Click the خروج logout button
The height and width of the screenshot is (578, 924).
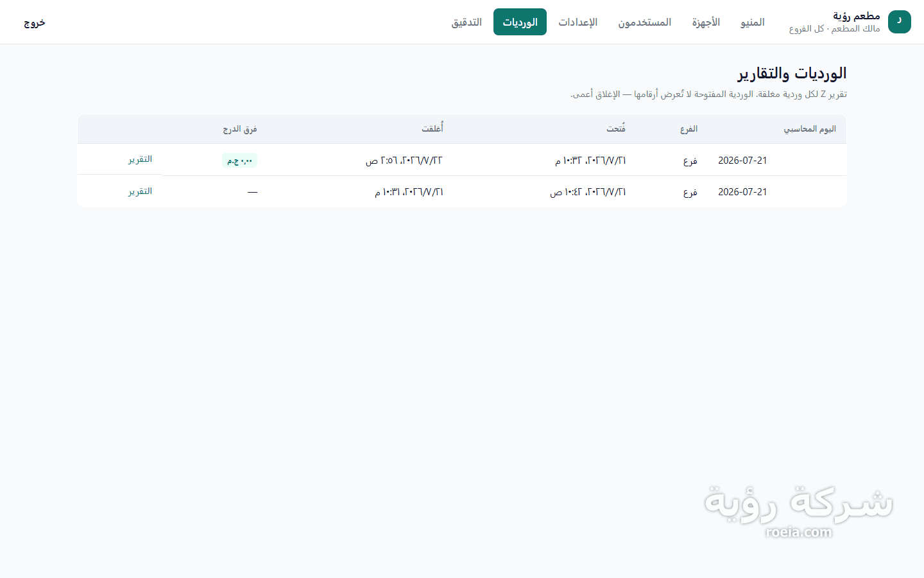[x=35, y=22]
